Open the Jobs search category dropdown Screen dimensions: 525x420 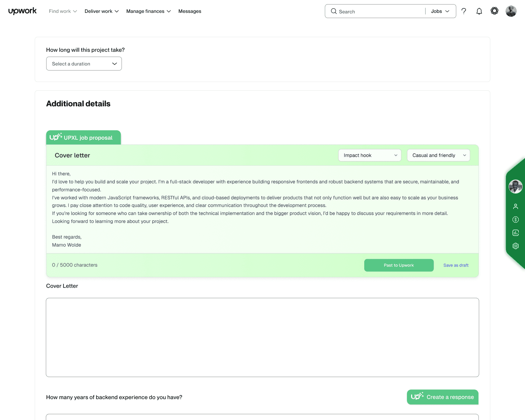[x=440, y=11]
